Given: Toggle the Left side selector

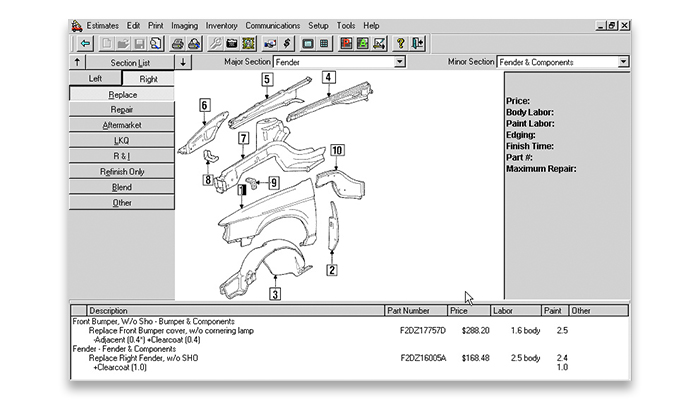Looking at the screenshot, I should 95,78.
